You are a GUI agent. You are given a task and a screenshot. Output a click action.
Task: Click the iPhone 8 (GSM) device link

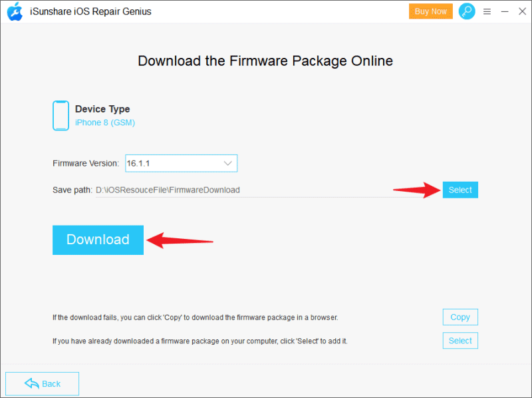tap(104, 122)
